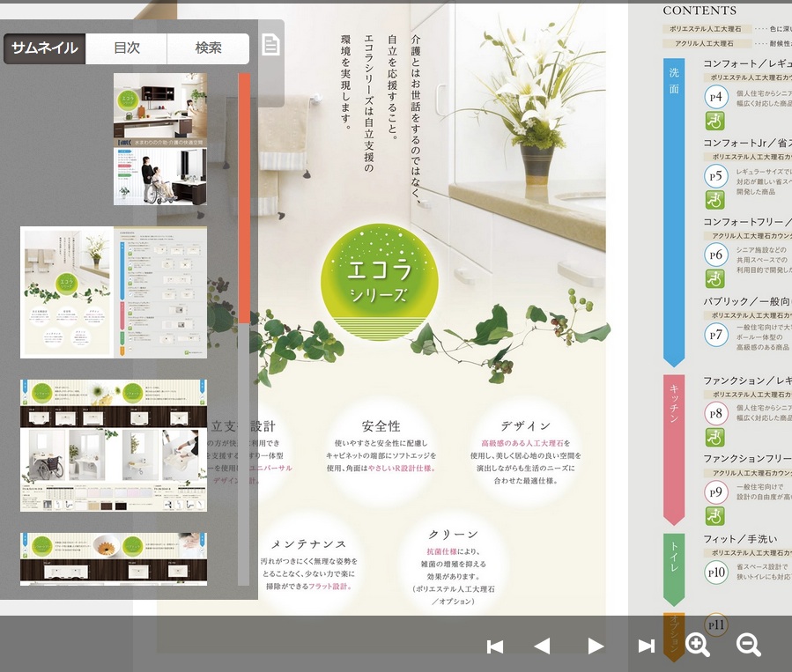Click the blue 洗面 section ribbon
The height and width of the screenshot is (672, 792).
tap(674, 212)
